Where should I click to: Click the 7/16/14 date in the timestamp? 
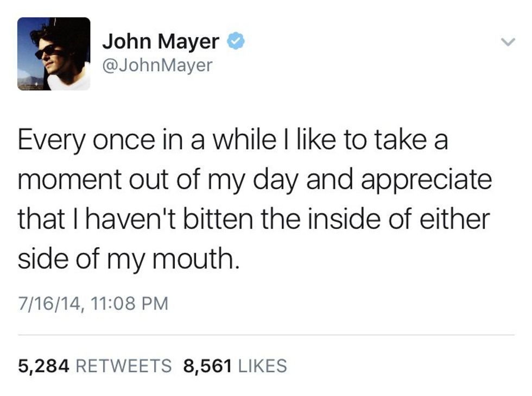pos(50,303)
